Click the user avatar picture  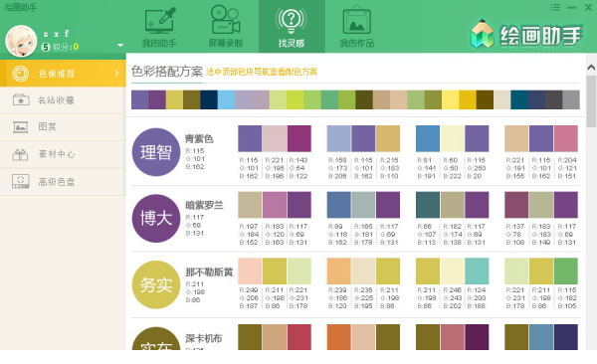click(x=21, y=41)
